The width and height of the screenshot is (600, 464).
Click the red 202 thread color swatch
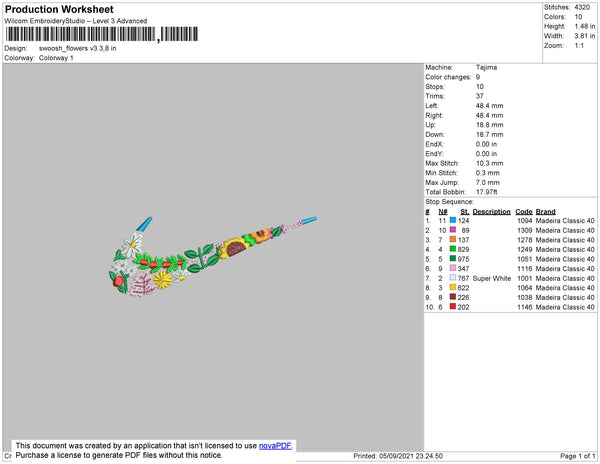[x=453, y=306]
